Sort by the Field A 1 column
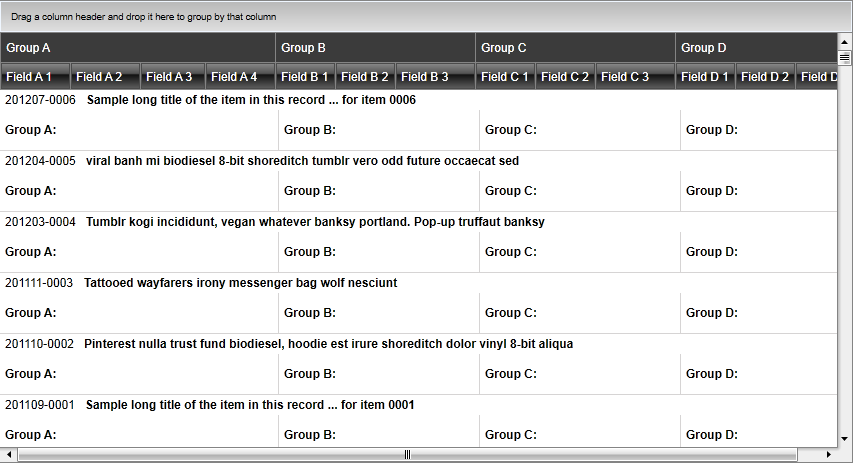The height and width of the screenshot is (463, 853). coord(35,76)
